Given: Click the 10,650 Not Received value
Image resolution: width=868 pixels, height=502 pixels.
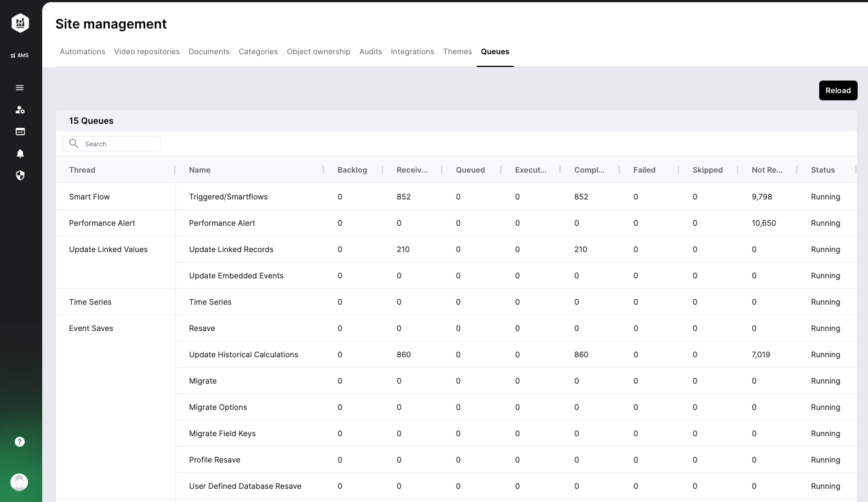Looking at the screenshot, I should pyautogui.click(x=763, y=223).
